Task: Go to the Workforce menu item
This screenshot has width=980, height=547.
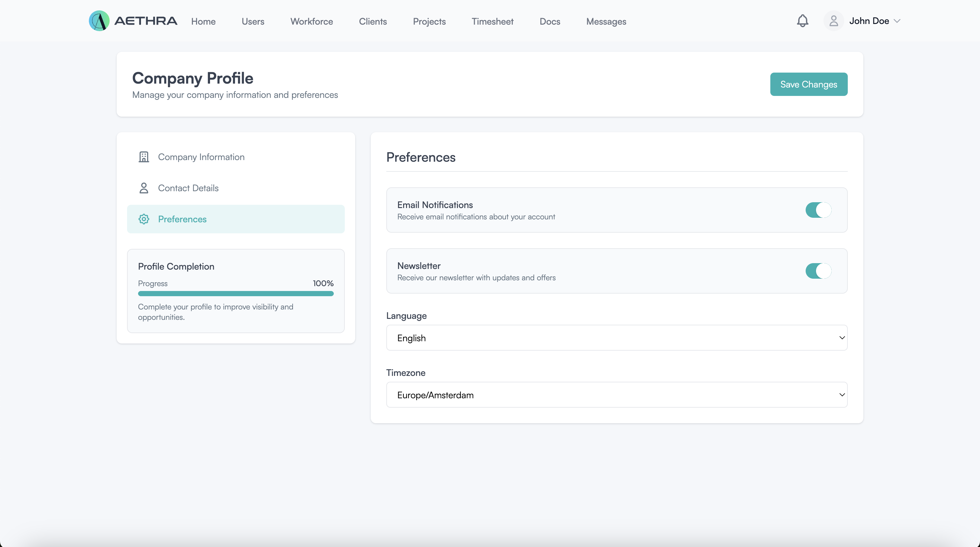Action: click(311, 21)
